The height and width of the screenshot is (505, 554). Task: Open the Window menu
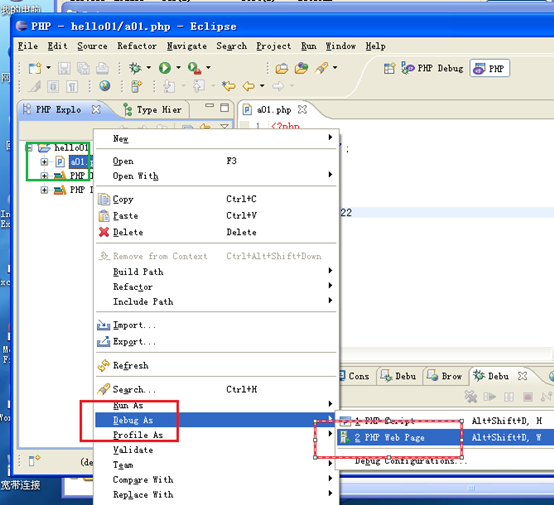click(x=341, y=46)
